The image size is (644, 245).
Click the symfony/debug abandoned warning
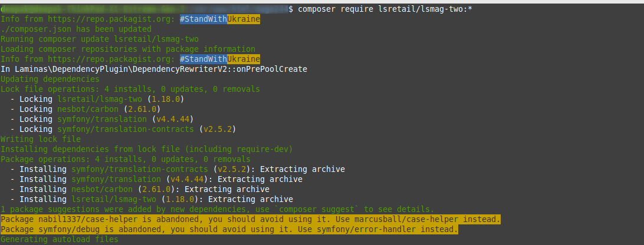229,229
